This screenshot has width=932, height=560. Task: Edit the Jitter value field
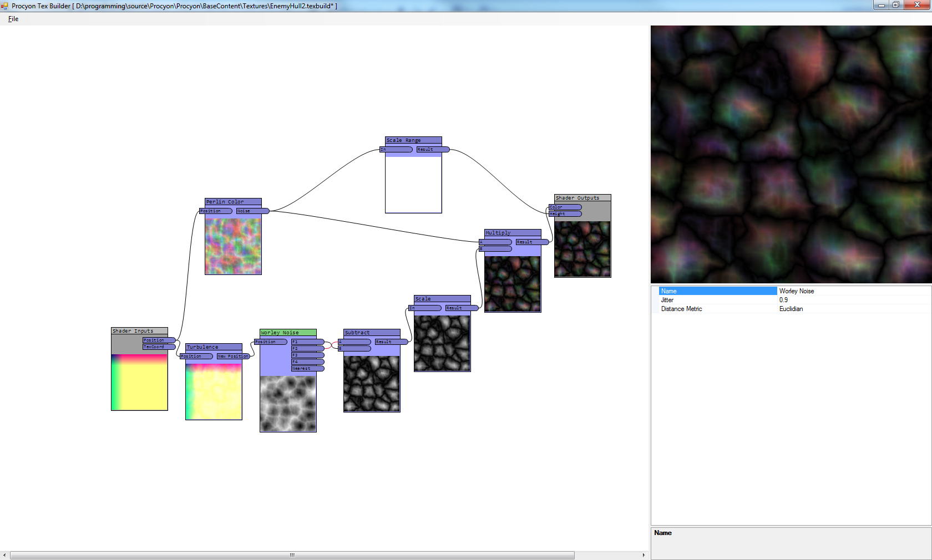853,300
